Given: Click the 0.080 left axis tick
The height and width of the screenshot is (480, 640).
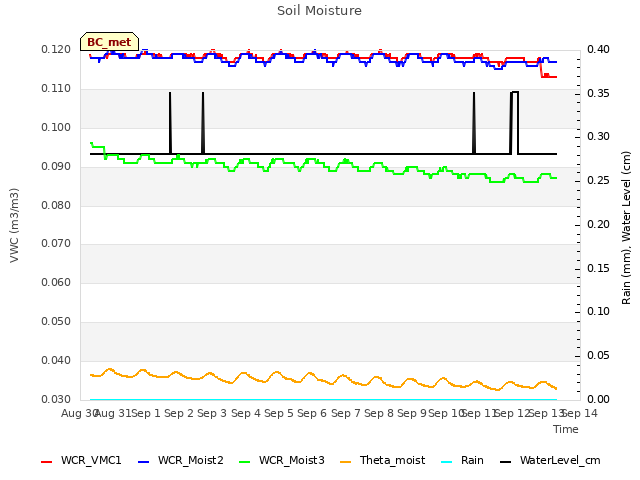Looking at the screenshot, I should point(56,205).
